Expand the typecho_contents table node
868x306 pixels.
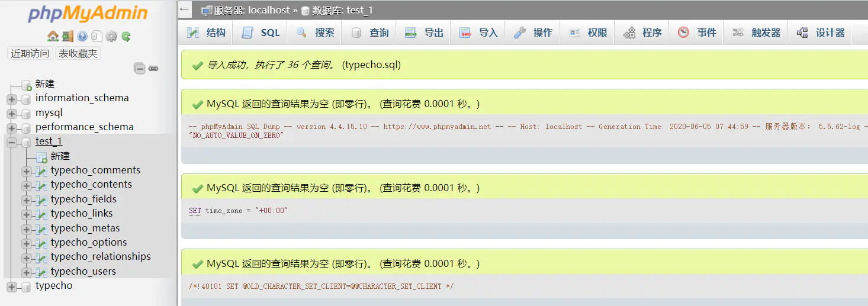[27, 185]
